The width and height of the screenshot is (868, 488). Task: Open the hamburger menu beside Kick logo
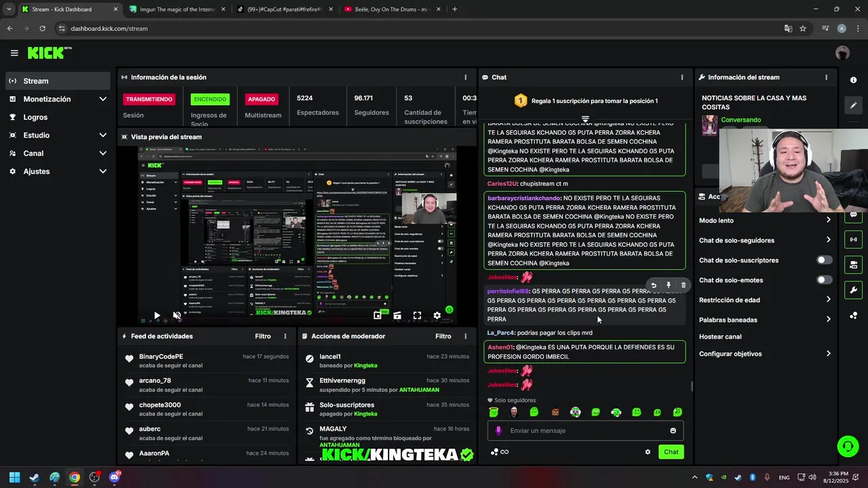pyautogui.click(x=14, y=53)
